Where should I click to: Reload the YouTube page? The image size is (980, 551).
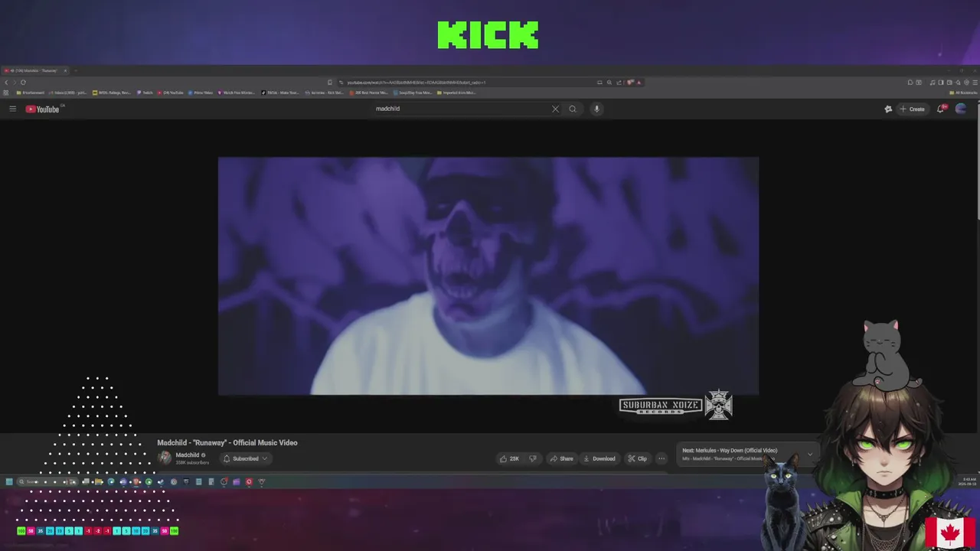[x=23, y=82]
